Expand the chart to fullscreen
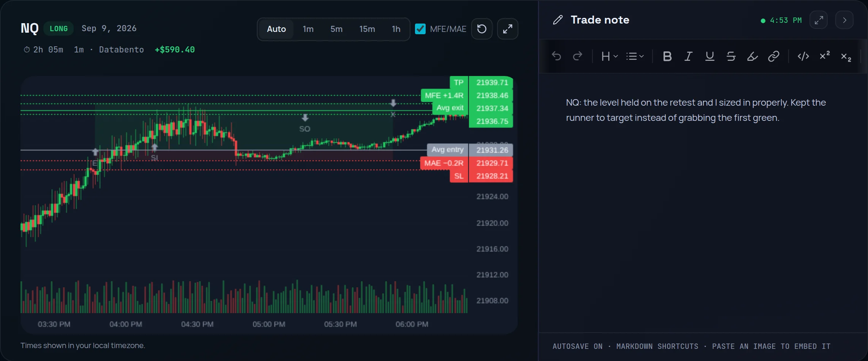868x361 pixels. point(507,29)
